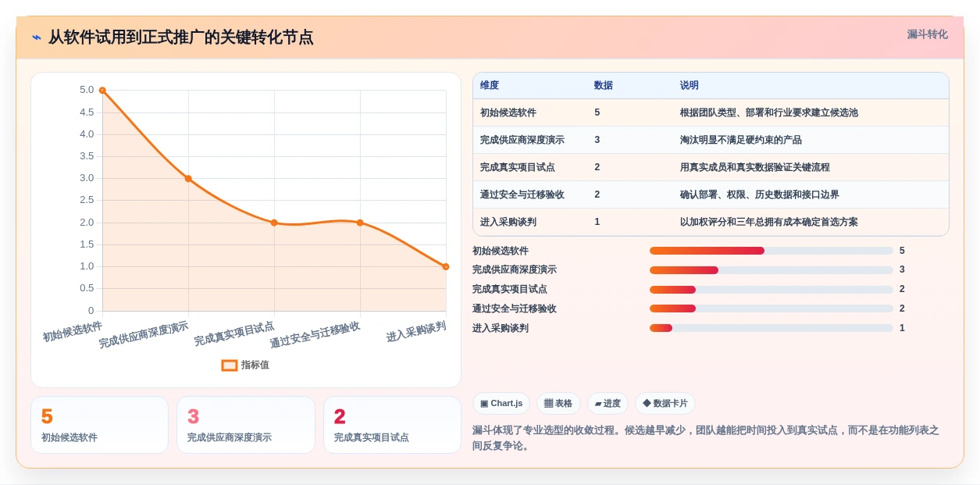
Task: Open the stat card showing 2 完成真实项目试点
Action: click(x=392, y=425)
